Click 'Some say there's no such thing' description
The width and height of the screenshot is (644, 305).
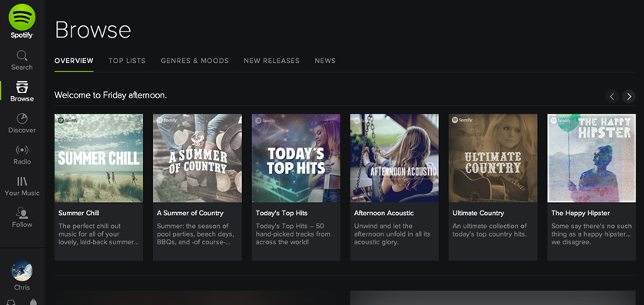[592, 234]
